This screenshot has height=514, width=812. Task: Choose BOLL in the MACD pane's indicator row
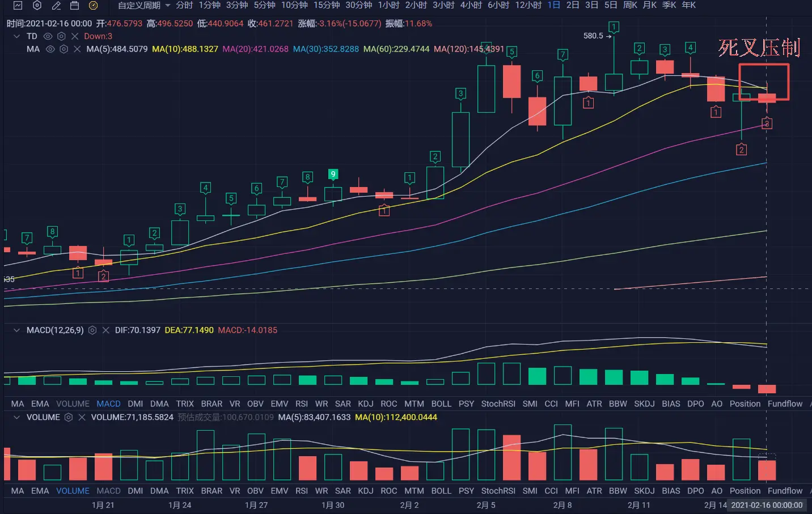(441, 403)
